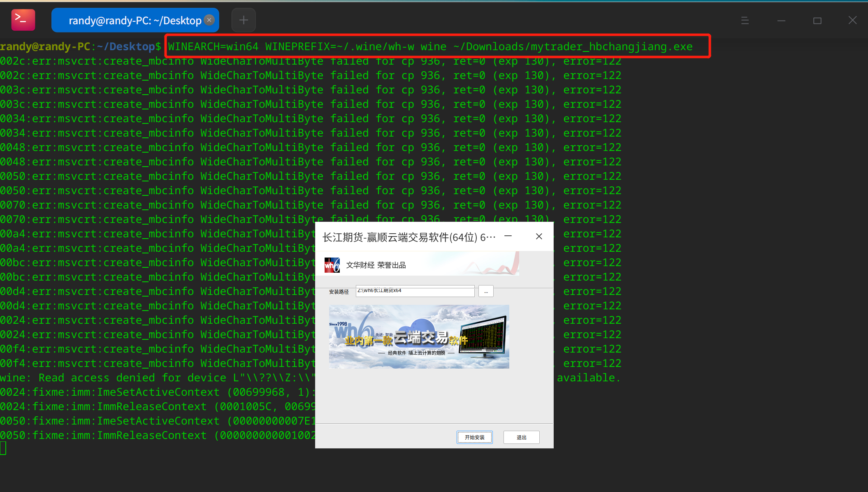Click the 文华财经 荣誉出品 header text
868x492 pixels.
(x=376, y=265)
